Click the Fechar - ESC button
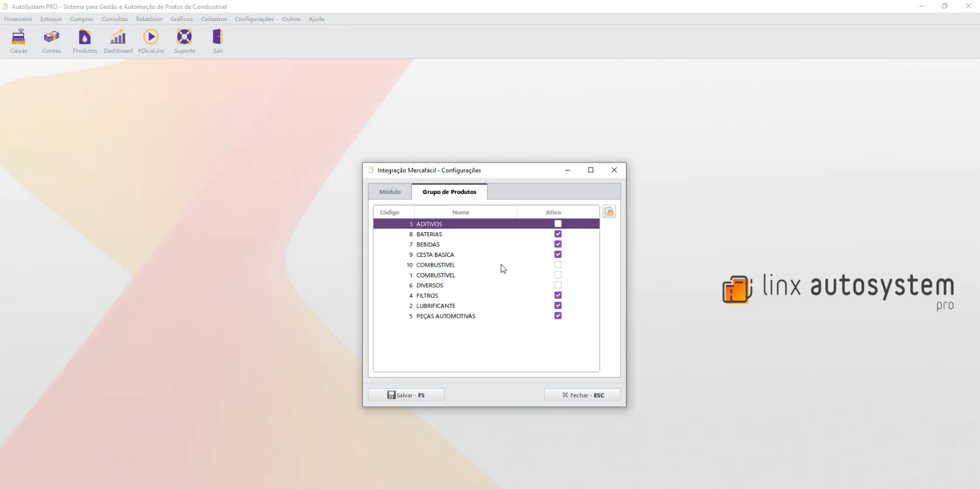Viewport: 980px width, 489px height. click(x=582, y=395)
